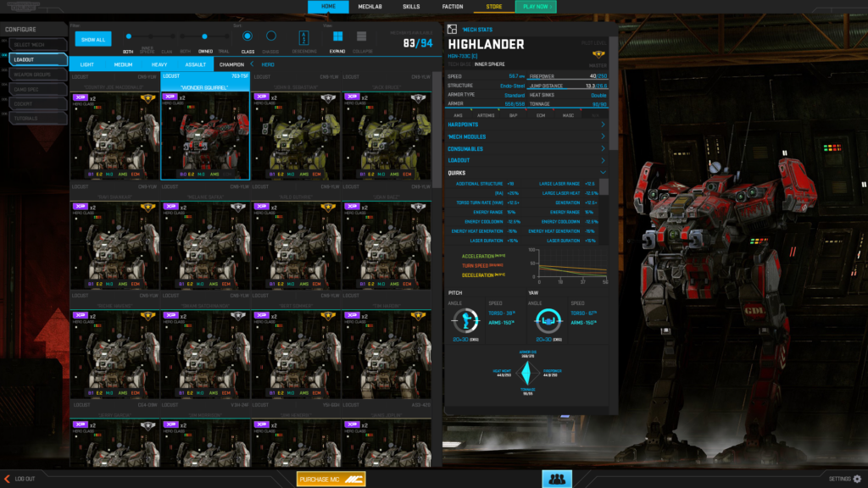The height and width of the screenshot is (488, 868).
Task: Click the A-Z descending sort icon
Action: pyautogui.click(x=303, y=37)
